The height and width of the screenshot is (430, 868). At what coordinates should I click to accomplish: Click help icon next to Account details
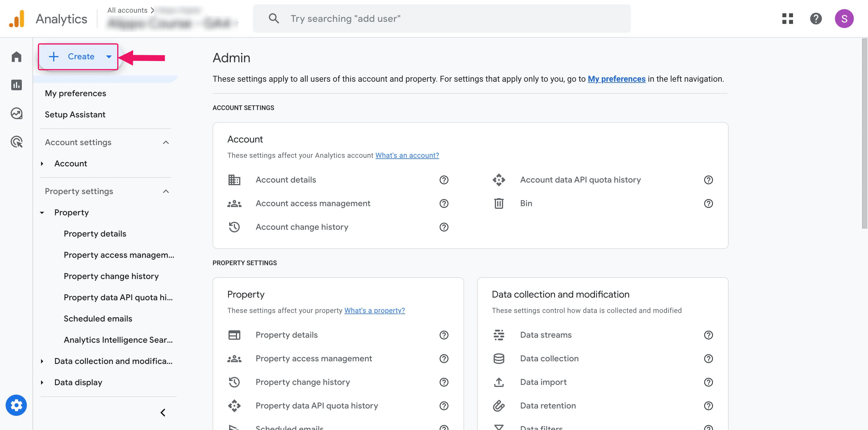444,180
